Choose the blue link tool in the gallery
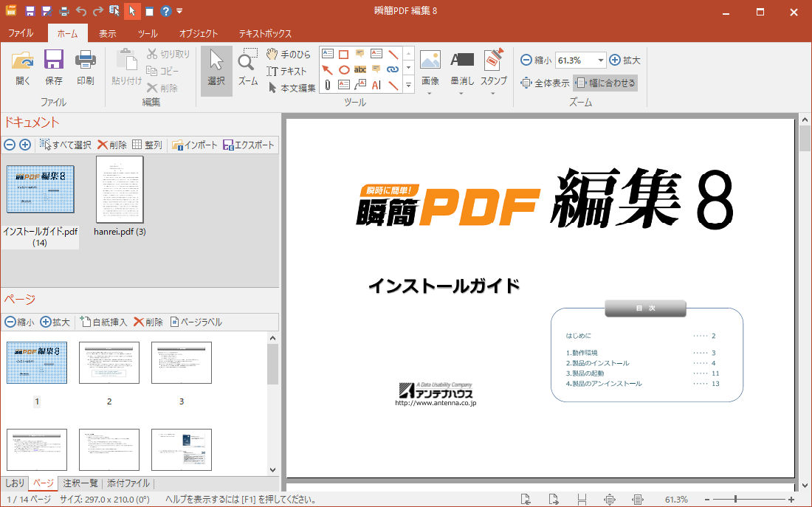Image resolution: width=812 pixels, height=507 pixels. click(393, 69)
